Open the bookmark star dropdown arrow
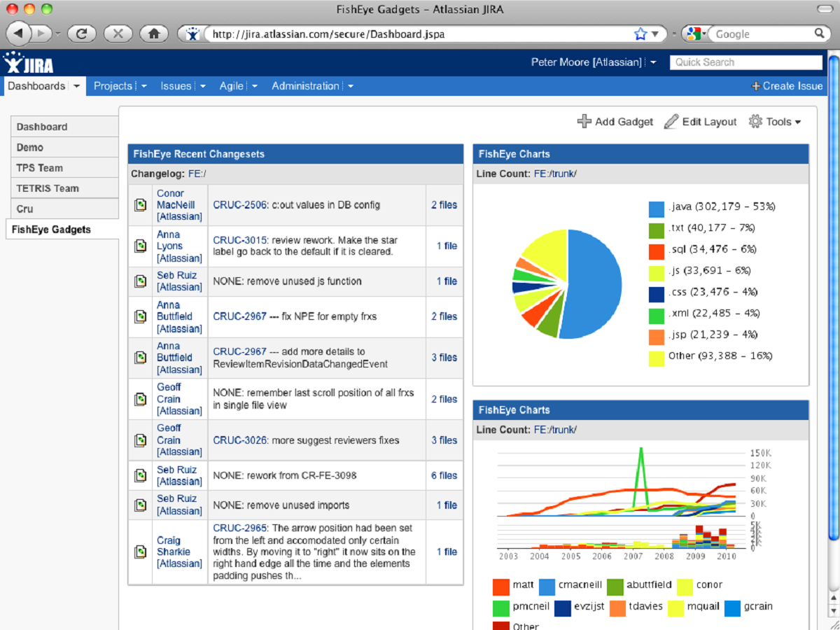Image resolution: width=840 pixels, height=630 pixels. [x=655, y=34]
